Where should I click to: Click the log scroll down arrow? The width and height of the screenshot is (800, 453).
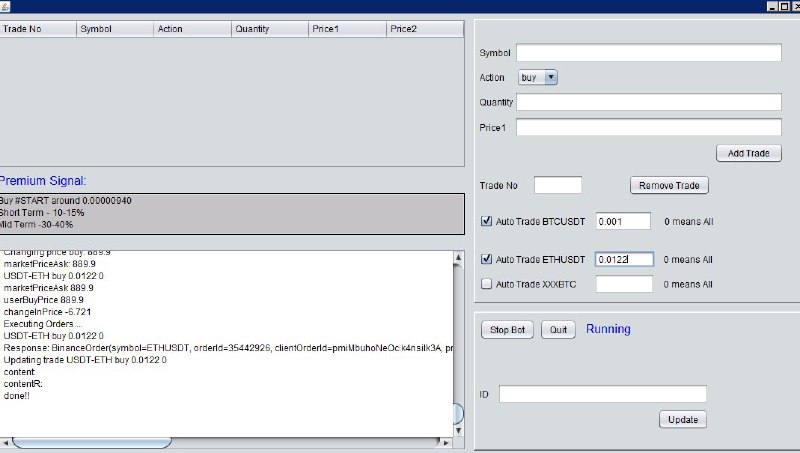point(458,431)
